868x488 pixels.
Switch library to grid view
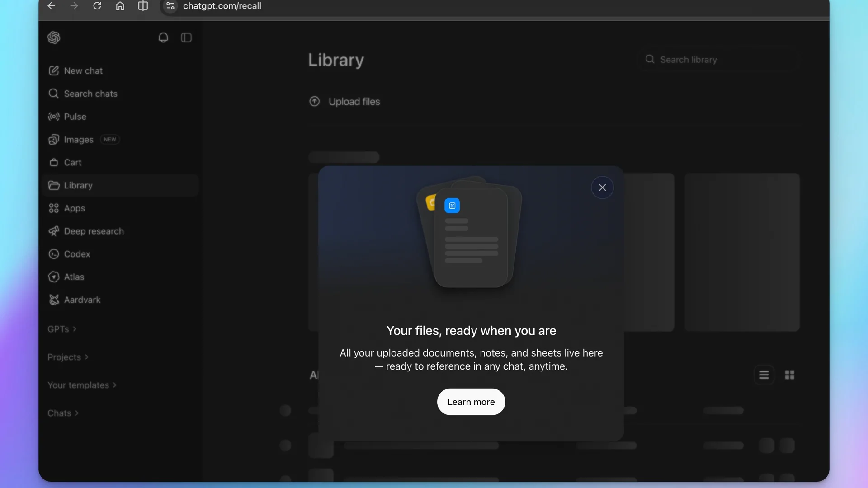[x=789, y=375]
